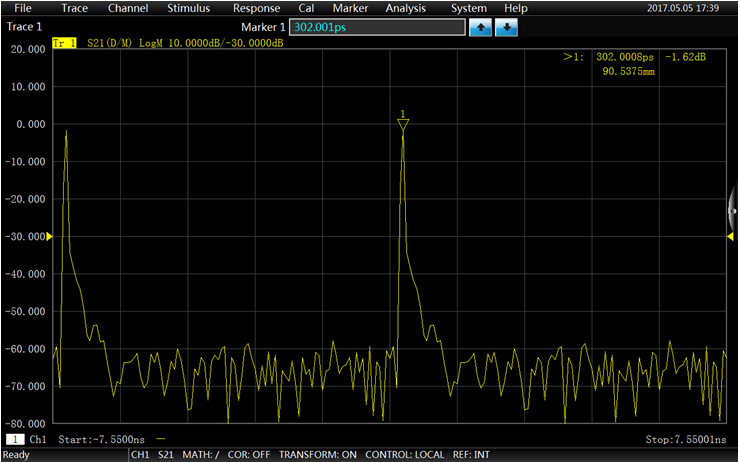The width and height of the screenshot is (740, 462).
Task: Open the Analysis menu
Action: [x=405, y=8]
